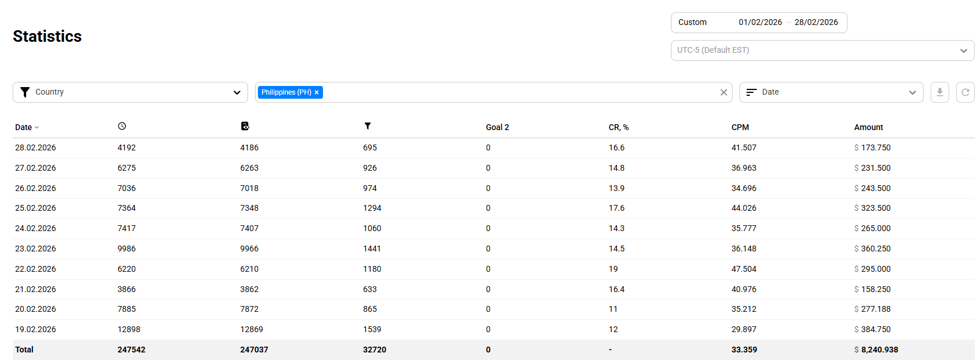
Task: Click the funnel column header icon
Action: coord(368,125)
